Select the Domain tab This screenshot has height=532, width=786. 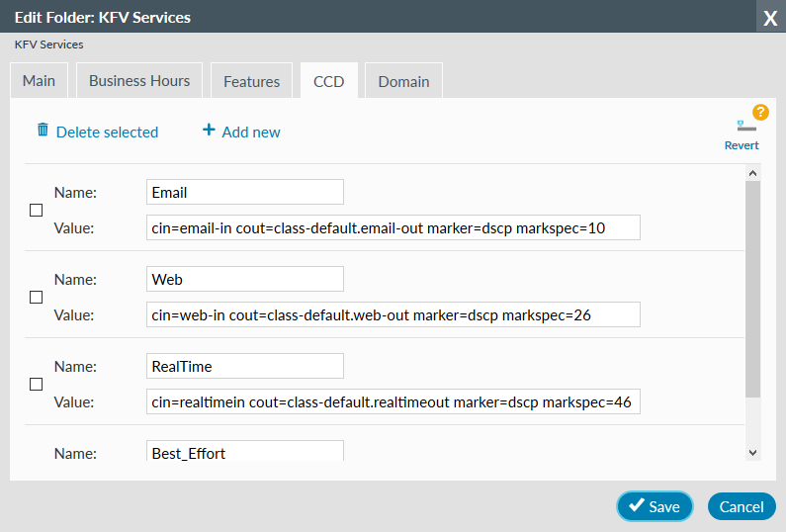[x=403, y=82]
